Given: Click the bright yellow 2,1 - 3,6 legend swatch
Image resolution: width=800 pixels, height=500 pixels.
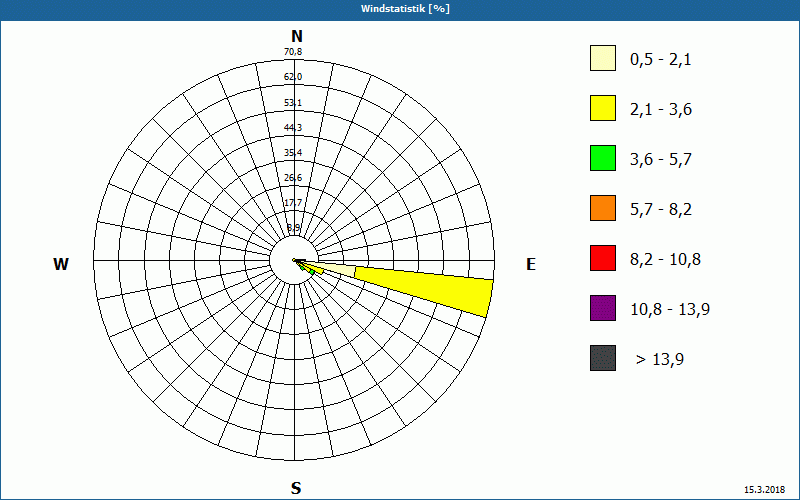Looking at the screenshot, I should click(x=603, y=108).
